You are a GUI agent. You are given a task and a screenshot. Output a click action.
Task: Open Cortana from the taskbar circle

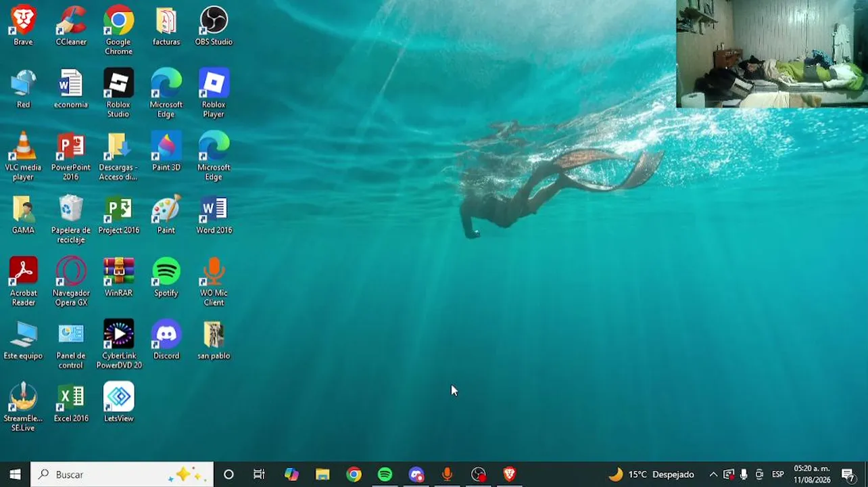pos(228,474)
